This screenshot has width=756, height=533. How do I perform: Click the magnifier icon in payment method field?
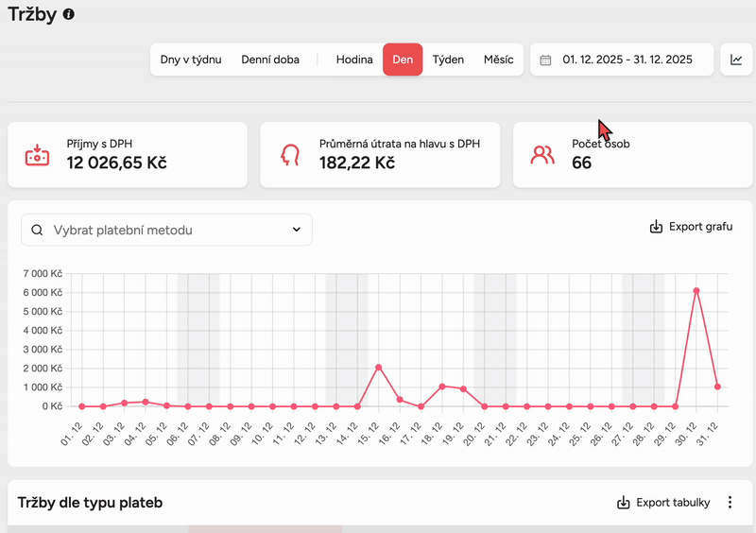(x=38, y=230)
